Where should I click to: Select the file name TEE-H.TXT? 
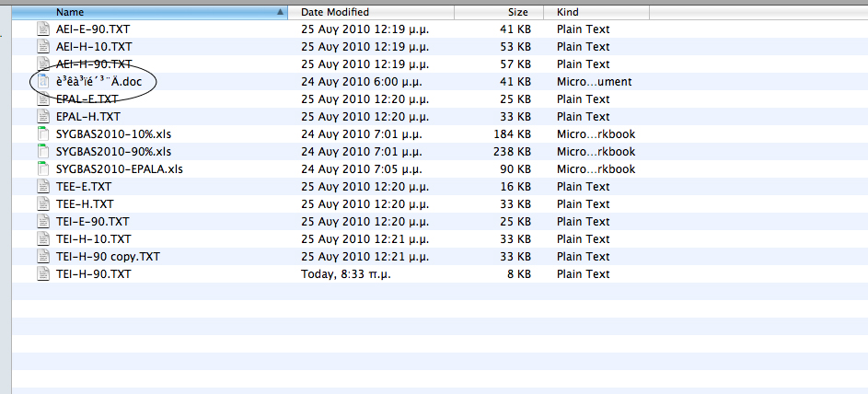coord(85,204)
